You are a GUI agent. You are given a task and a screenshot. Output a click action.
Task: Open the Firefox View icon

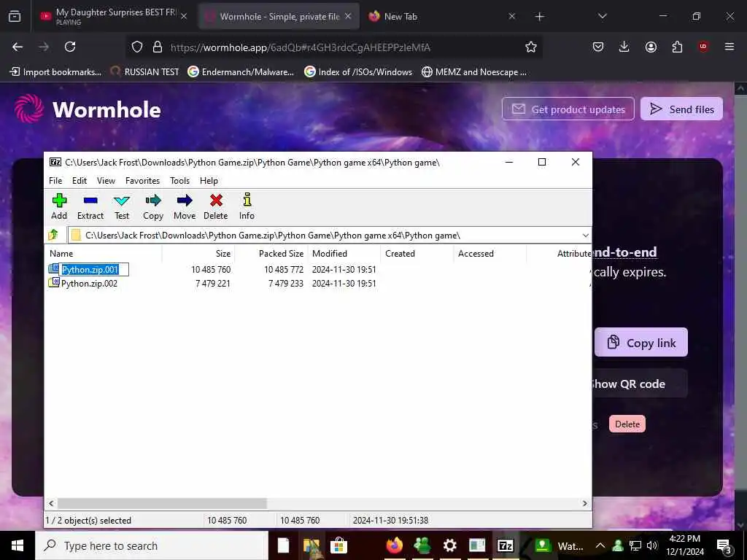pos(15,17)
